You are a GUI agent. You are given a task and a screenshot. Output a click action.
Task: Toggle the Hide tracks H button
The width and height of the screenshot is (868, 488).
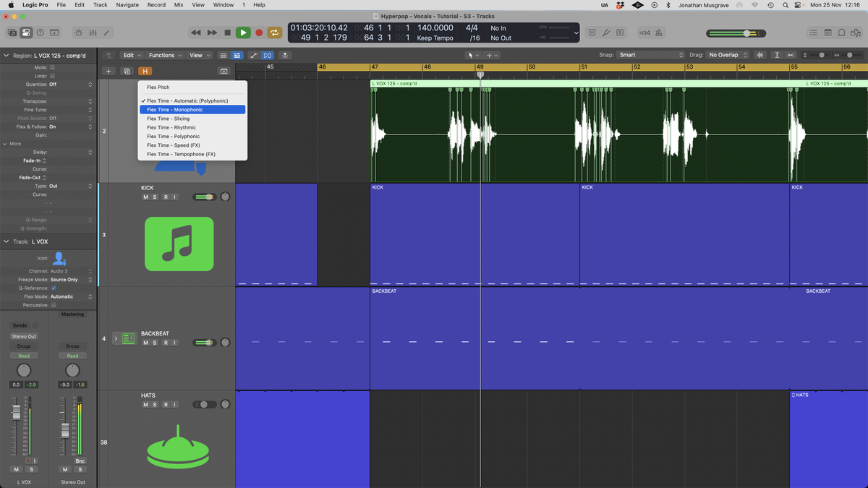click(145, 71)
